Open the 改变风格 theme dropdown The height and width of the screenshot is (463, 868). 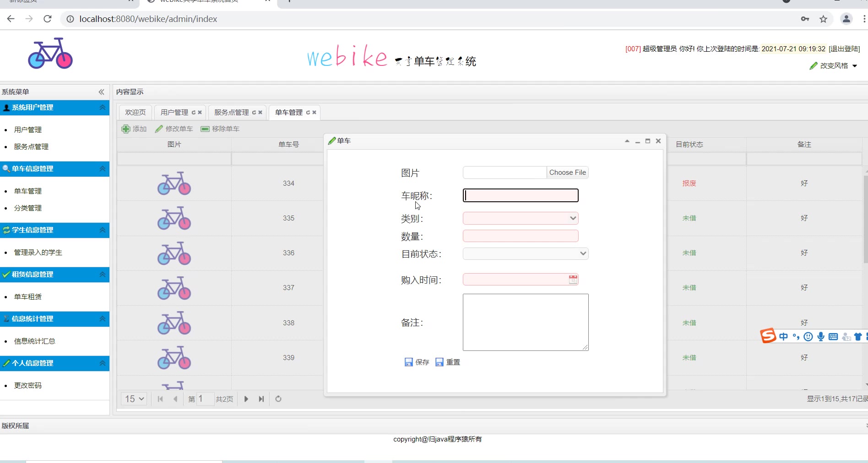pos(833,66)
